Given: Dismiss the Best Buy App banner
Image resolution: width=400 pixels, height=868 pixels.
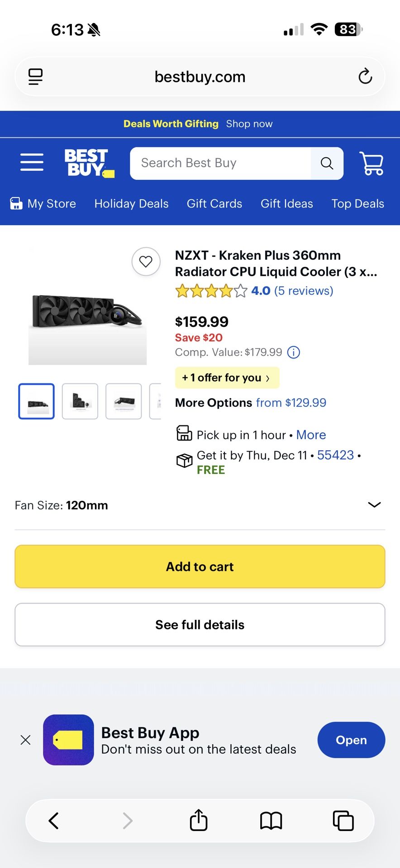Looking at the screenshot, I should 25,740.
